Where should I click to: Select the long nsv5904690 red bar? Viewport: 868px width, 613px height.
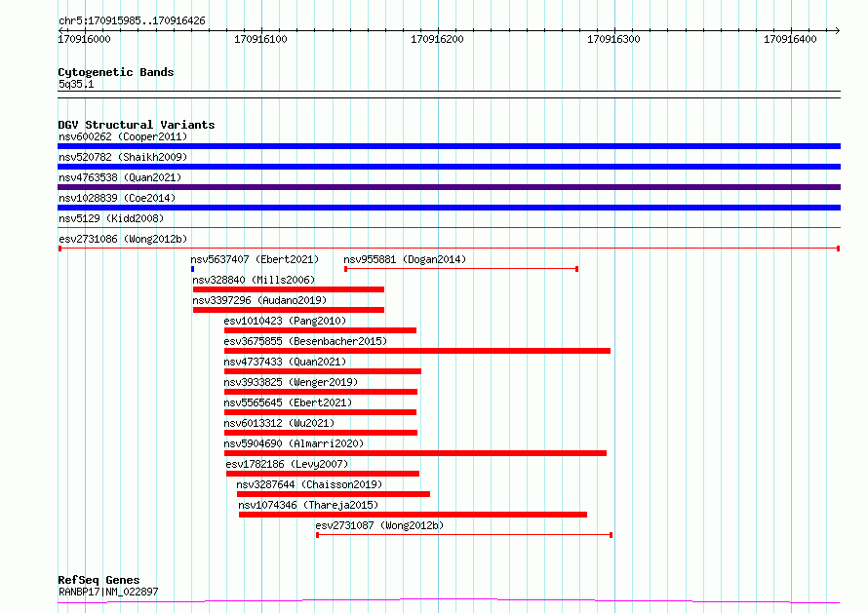pos(415,453)
